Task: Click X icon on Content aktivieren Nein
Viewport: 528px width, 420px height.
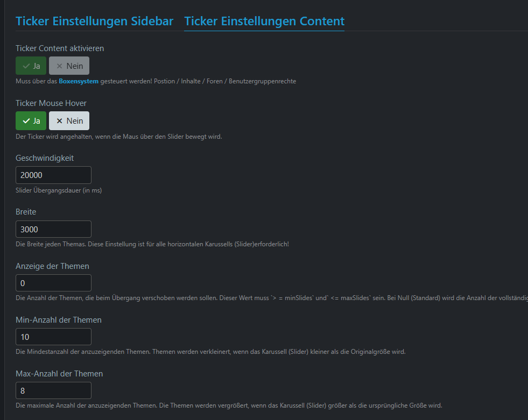Action: coord(60,66)
